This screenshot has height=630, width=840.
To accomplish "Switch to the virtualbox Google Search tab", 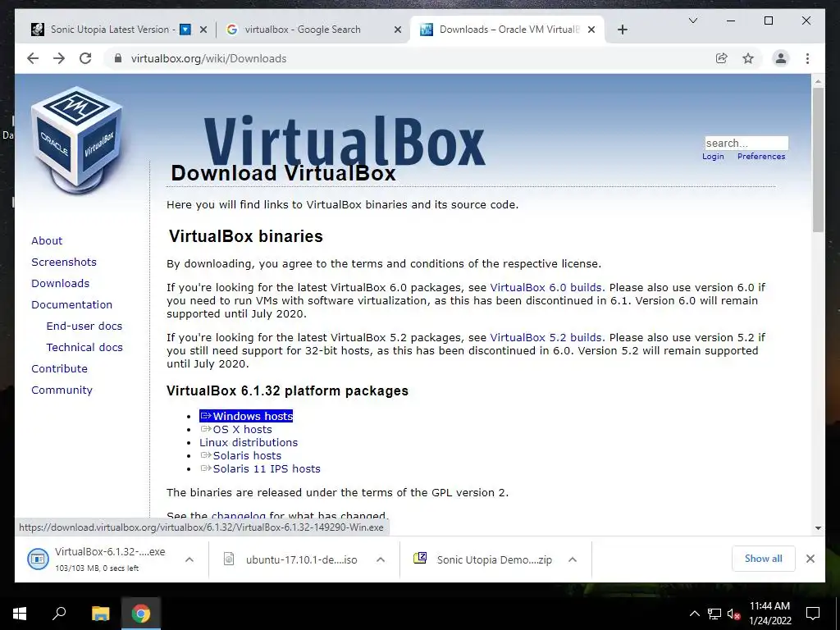I will coord(303,30).
